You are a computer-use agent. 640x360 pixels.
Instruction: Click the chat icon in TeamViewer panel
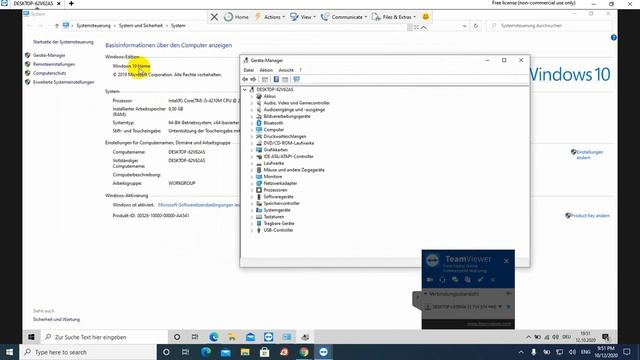pyautogui.click(x=455, y=280)
